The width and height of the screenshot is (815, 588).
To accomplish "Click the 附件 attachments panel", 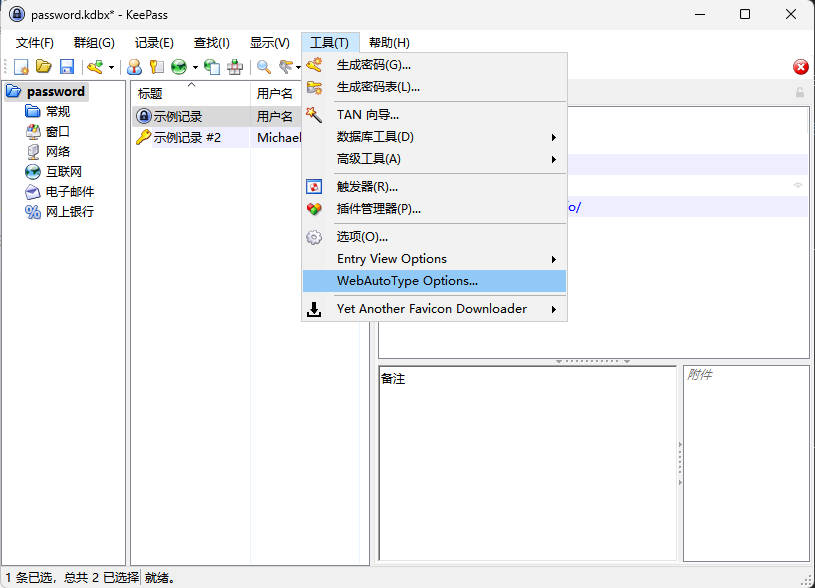I will (x=746, y=464).
